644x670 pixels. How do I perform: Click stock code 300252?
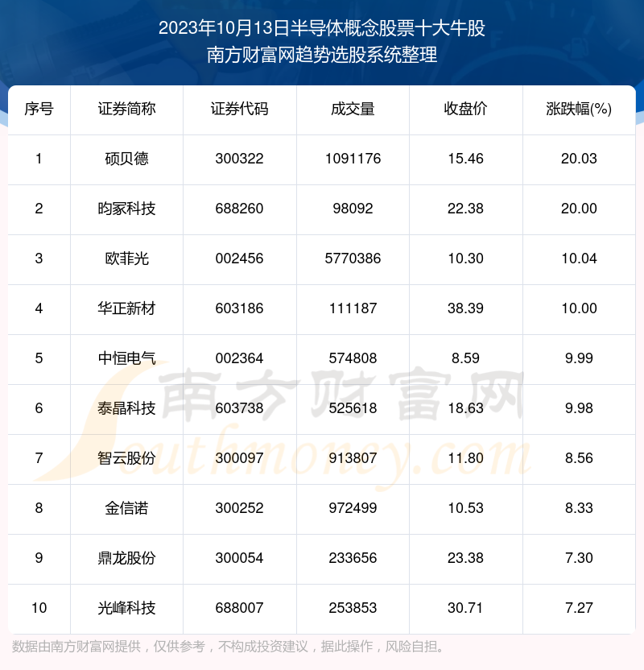[x=240, y=508]
